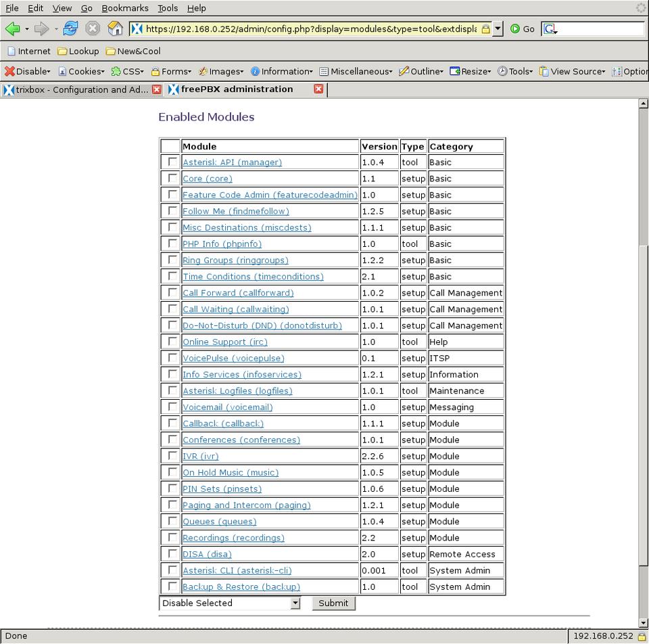This screenshot has height=644, width=649.
Task: Expand the Disable Selected dropdown
Action: [x=295, y=603]
